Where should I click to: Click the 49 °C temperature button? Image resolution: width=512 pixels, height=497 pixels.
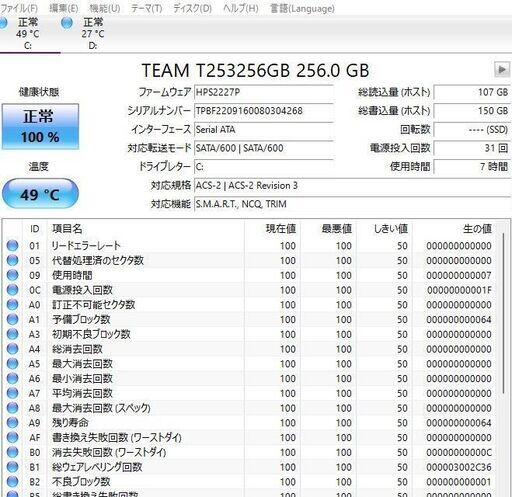[x=40, y=194]
